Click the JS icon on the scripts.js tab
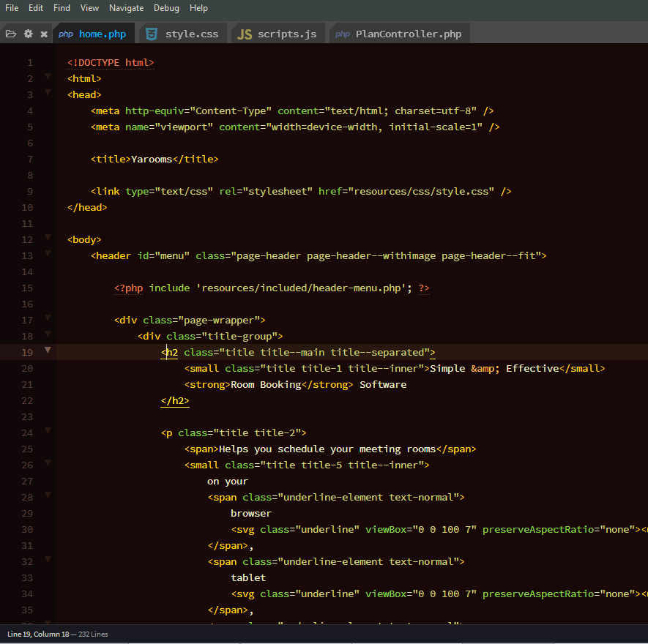This screenshot has height=644, width=648. click(x=245, y=34)
